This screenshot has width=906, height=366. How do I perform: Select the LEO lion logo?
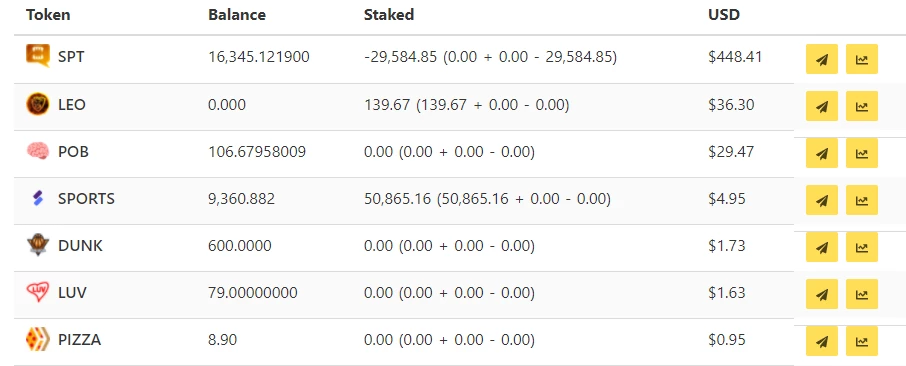coord(38,104)
